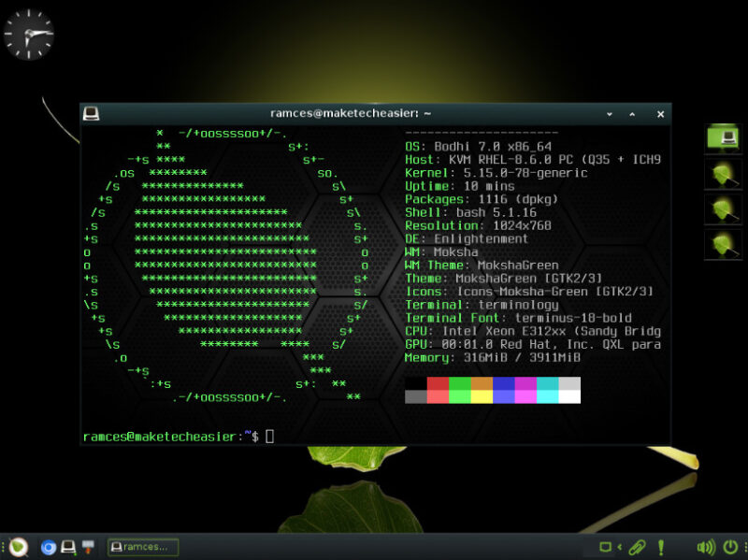Click the workspace icon in system tray
This screenshot has height=560, width=748.
[604, 548]
